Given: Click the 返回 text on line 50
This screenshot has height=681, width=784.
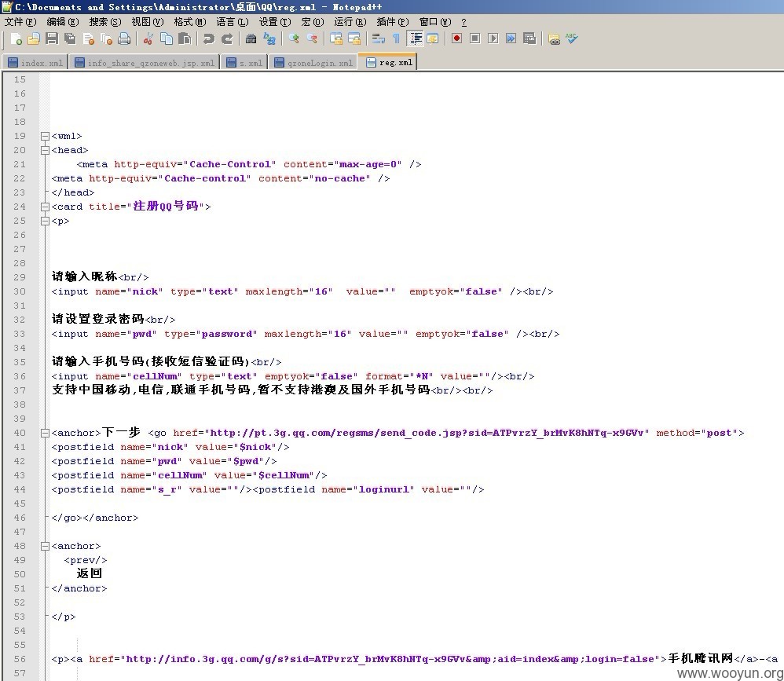Looking at the screenshot, I should pos(90,573).
